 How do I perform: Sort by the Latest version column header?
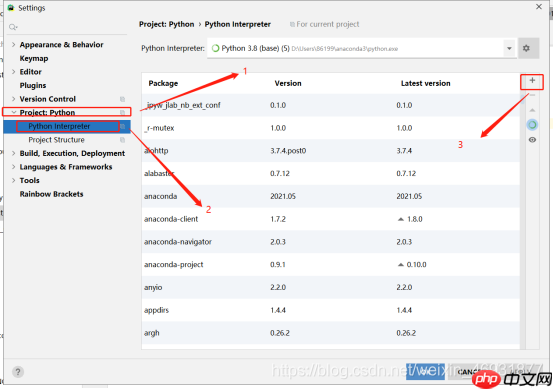click(425, 83)
